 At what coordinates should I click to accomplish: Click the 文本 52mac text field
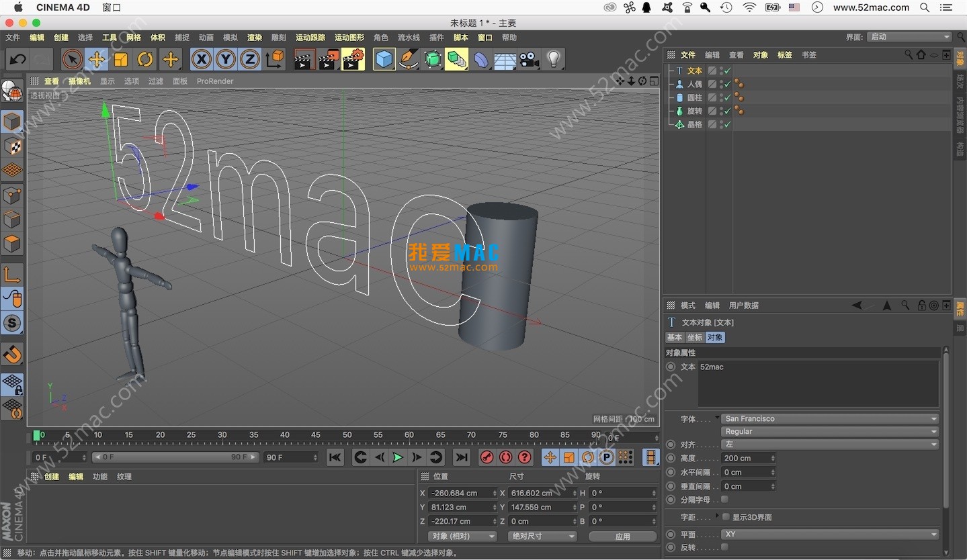[818, 383]
